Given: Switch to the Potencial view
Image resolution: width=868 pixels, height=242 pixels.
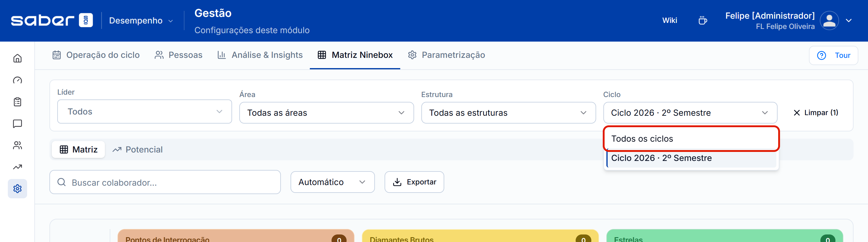Looking at the screenshot, I should 137,149.
